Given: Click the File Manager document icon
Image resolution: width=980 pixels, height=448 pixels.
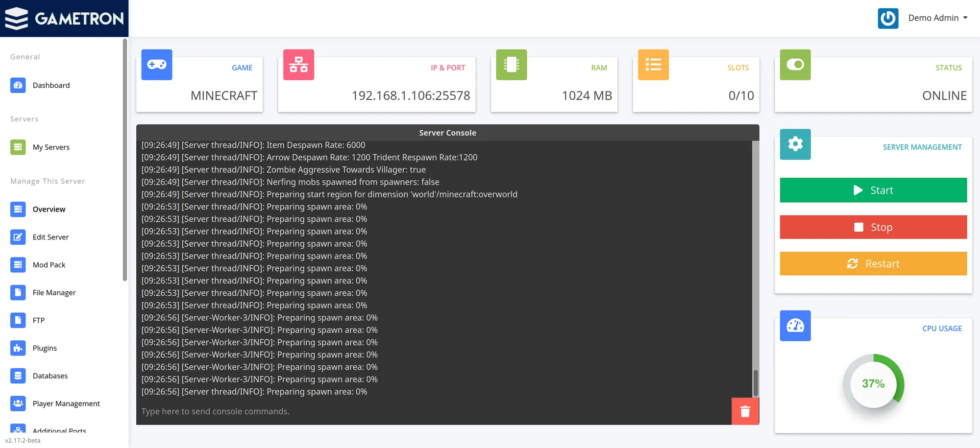Looking at the screenshot, I should click(x=18, y=292).
